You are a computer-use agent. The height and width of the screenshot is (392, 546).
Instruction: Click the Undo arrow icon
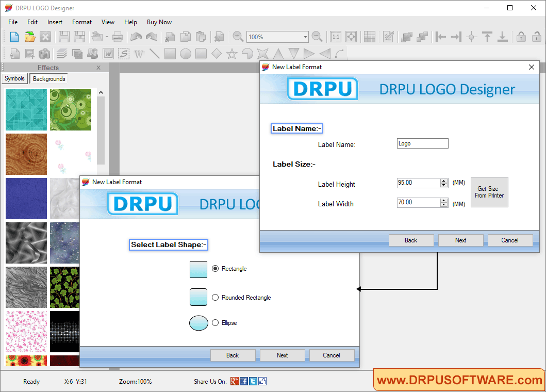point(136,37)
